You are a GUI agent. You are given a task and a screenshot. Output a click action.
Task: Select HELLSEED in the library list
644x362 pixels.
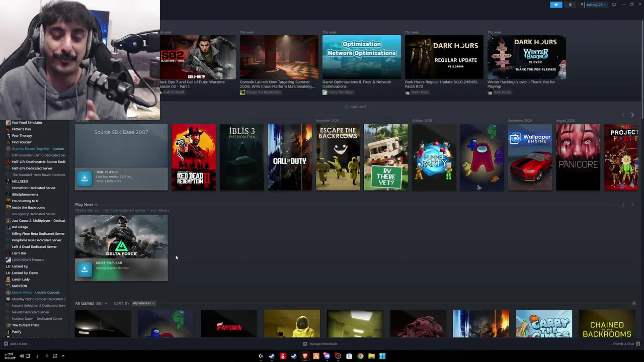click(x=20, y=182)
